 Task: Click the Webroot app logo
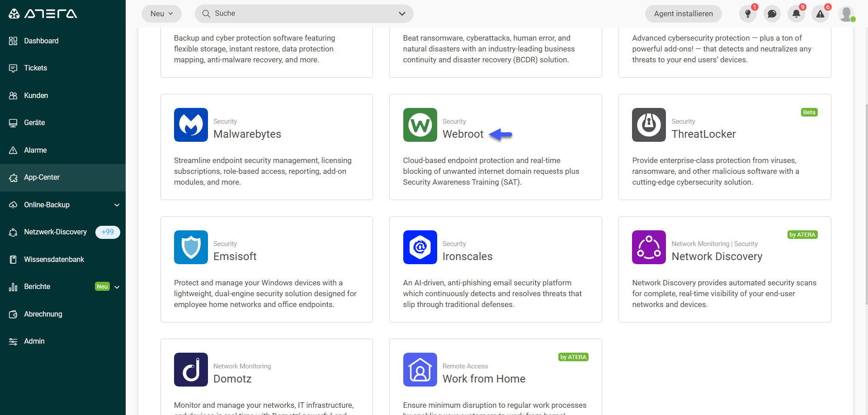pyautogui.click(x=420, y=125)
